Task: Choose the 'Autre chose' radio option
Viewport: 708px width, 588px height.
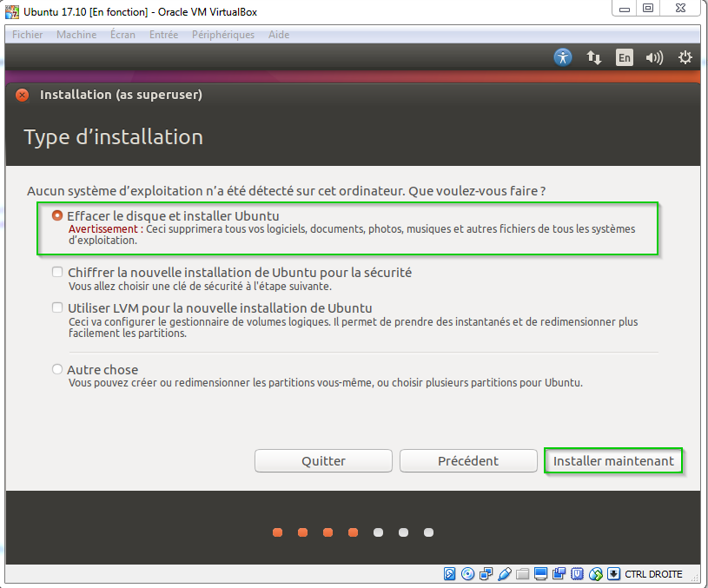Action: tap(57, 370)
